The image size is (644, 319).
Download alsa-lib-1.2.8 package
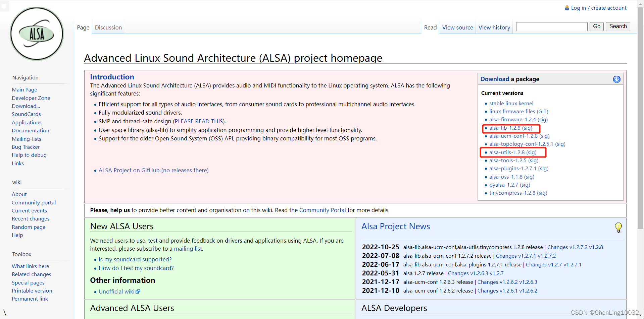tap(505, 128)
